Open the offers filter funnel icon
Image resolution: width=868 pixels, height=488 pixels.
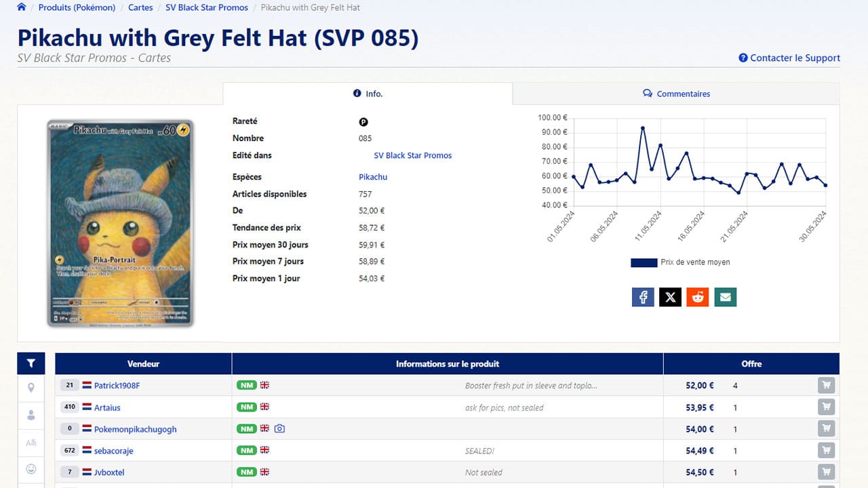[31, 363]
